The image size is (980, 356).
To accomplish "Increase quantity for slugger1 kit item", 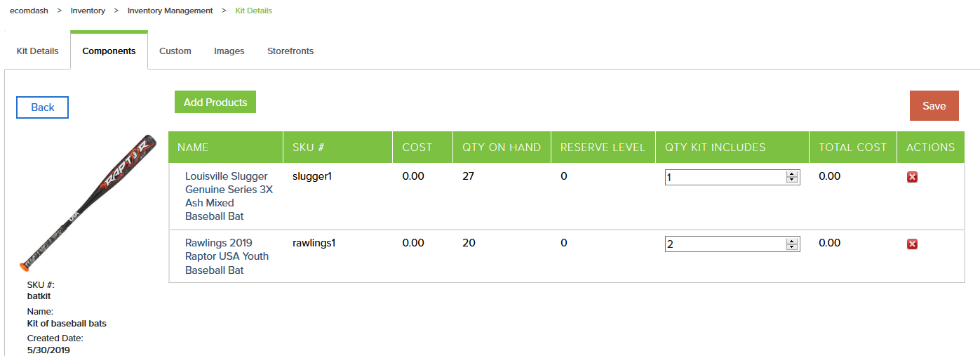I will click(x=793, y=174).
